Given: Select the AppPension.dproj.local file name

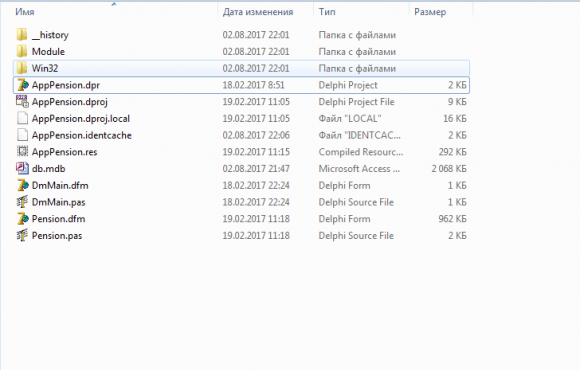Looking at the screenshot, I should 81,118.
